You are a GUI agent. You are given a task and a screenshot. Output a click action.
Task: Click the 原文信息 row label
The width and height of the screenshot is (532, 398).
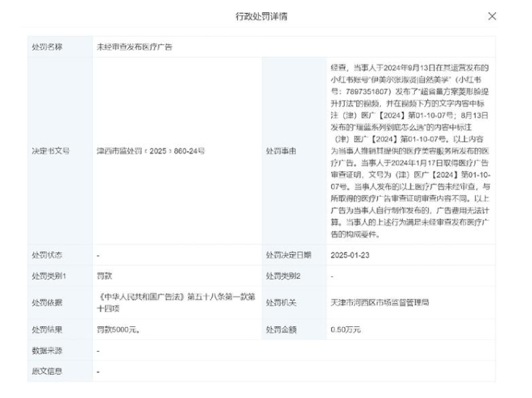tap(46, 371)
